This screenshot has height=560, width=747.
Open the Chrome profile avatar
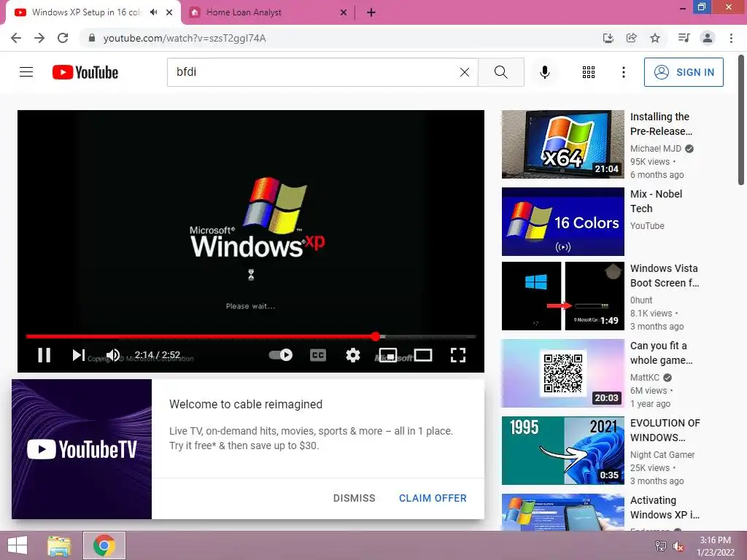pyautogui.click(x=708, y=38)
